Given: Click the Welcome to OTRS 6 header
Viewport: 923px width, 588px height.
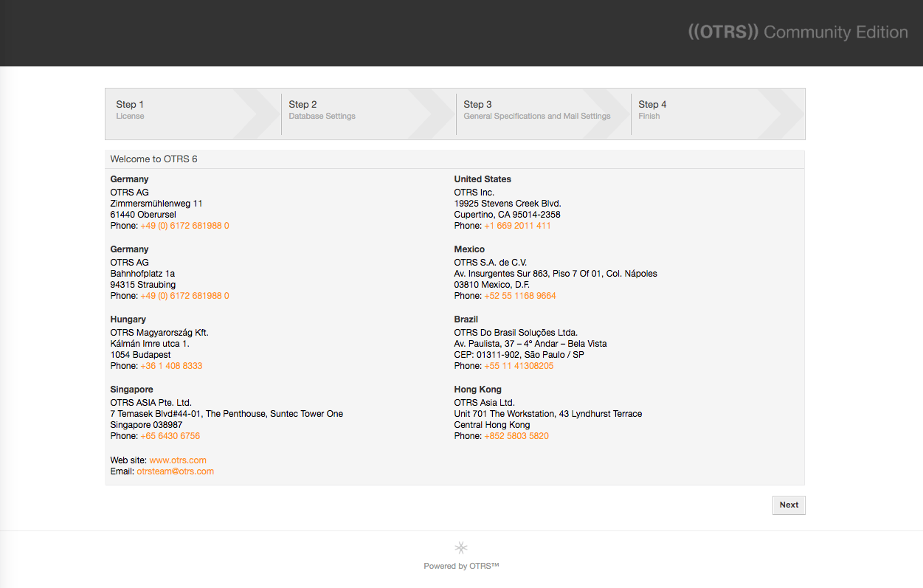Looking at the screenshot, I should point(154,159).
